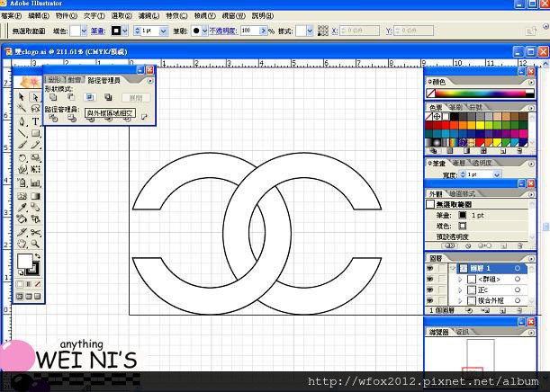
Task: Select the Magic Wand tool
Action: pos(22,108)
